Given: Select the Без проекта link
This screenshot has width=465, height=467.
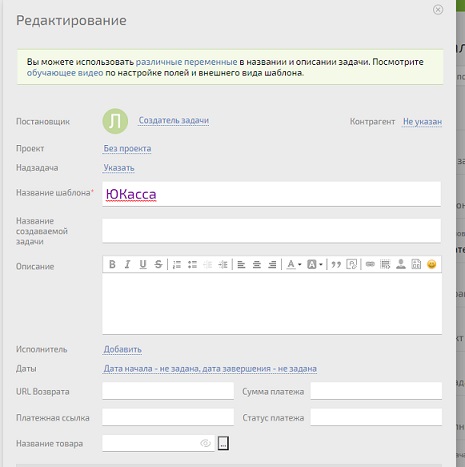Looking at the screenshot, I should 127,148.
